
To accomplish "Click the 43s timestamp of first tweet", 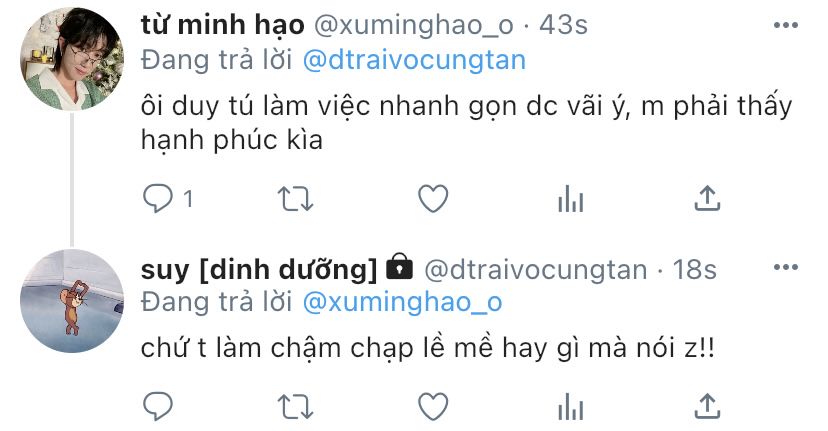I will coord(563,25).
